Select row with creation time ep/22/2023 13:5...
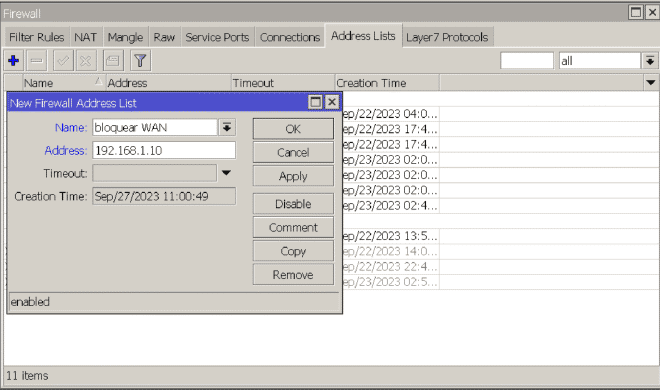Viewport: 660px width, 390px height. [501, 236]
